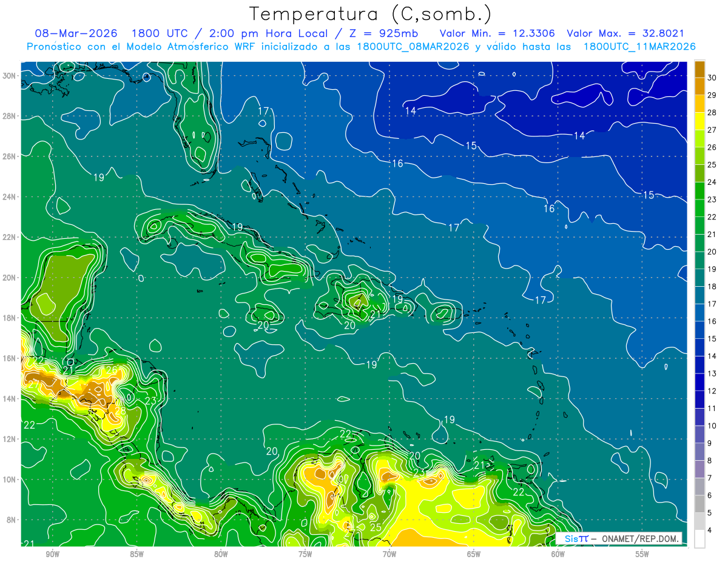Click the '75W' longitude axis label

coord(305,554)
